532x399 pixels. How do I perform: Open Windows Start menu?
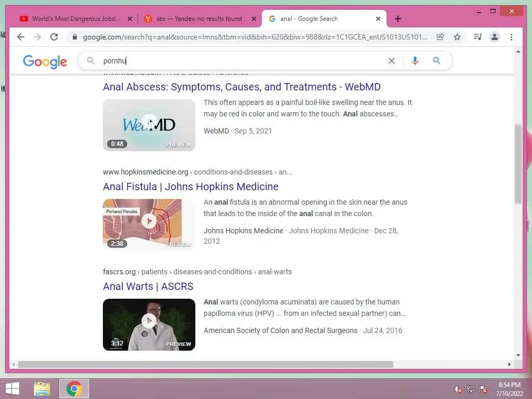pos(12,389)
